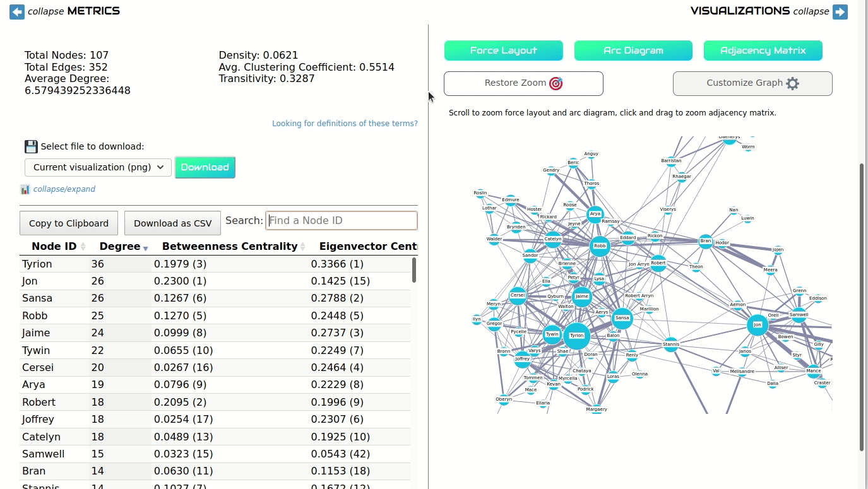Select the Jon node in graph

coord(758,325)
